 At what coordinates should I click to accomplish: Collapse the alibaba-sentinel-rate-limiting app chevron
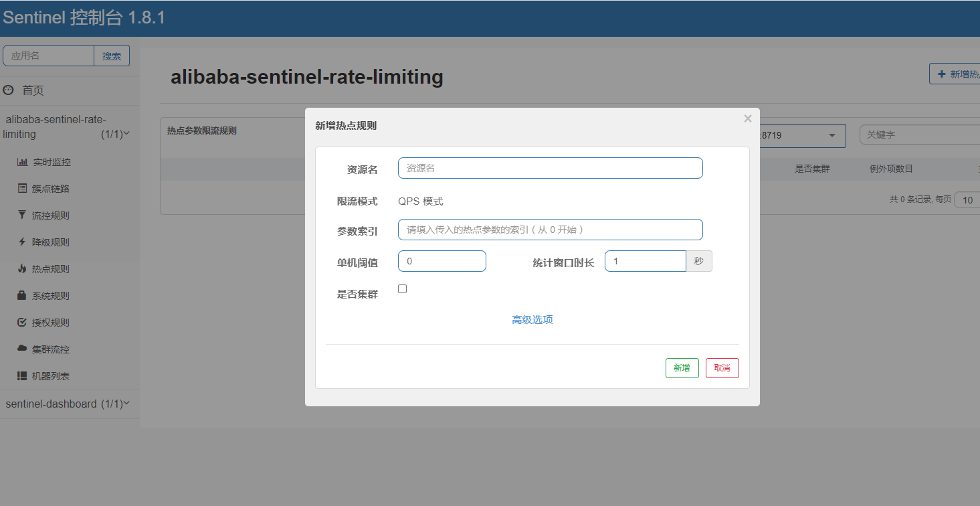[126, 134]
